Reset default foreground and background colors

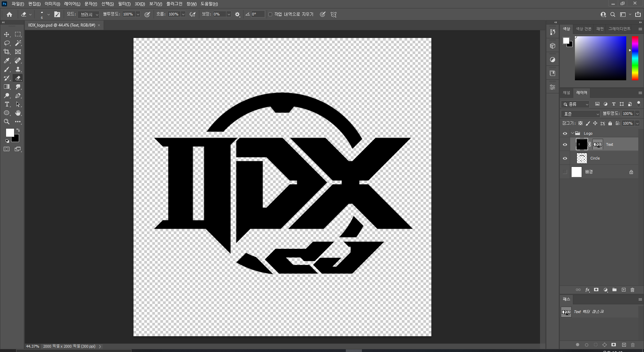pos(7,141)
